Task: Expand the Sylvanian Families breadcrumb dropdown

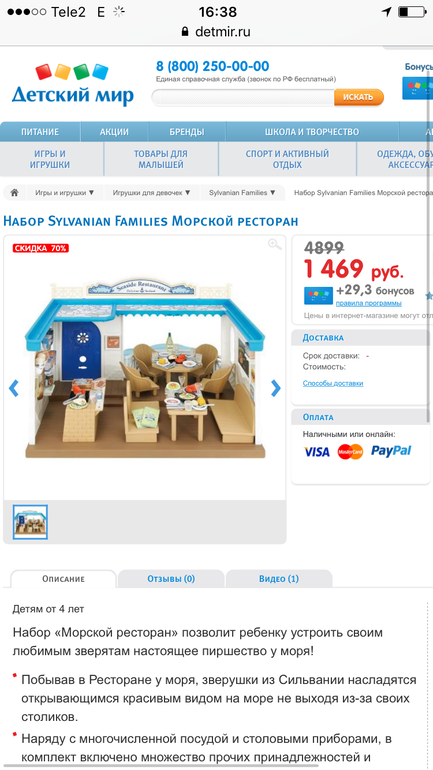Action: [243, 193]
